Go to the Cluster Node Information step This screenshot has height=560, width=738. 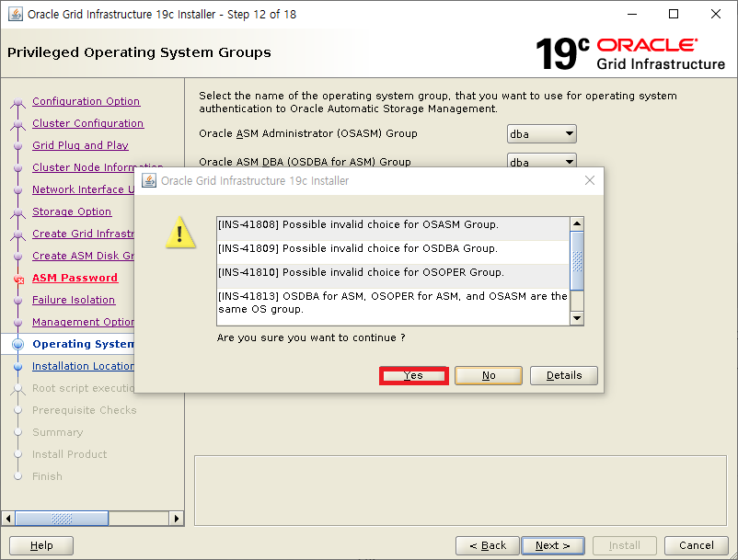coord(98,167)
